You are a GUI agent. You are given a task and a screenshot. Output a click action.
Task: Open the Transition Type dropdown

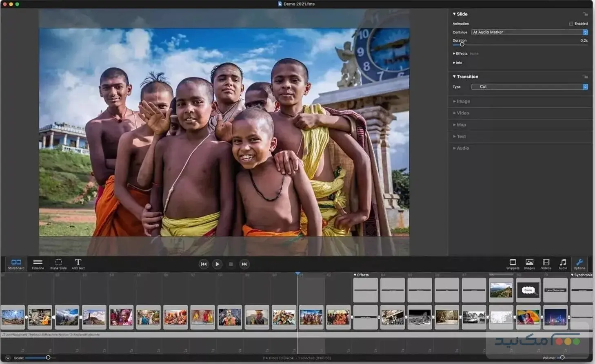529,87
